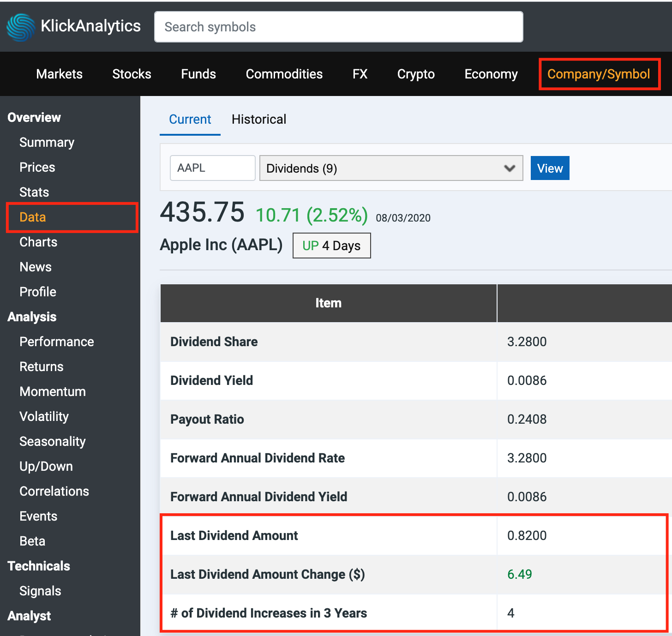This screenshot has height=636, width=672.
Task: Click the KlickAnalytics swirl logo icon
Action: tap(21, 27)
